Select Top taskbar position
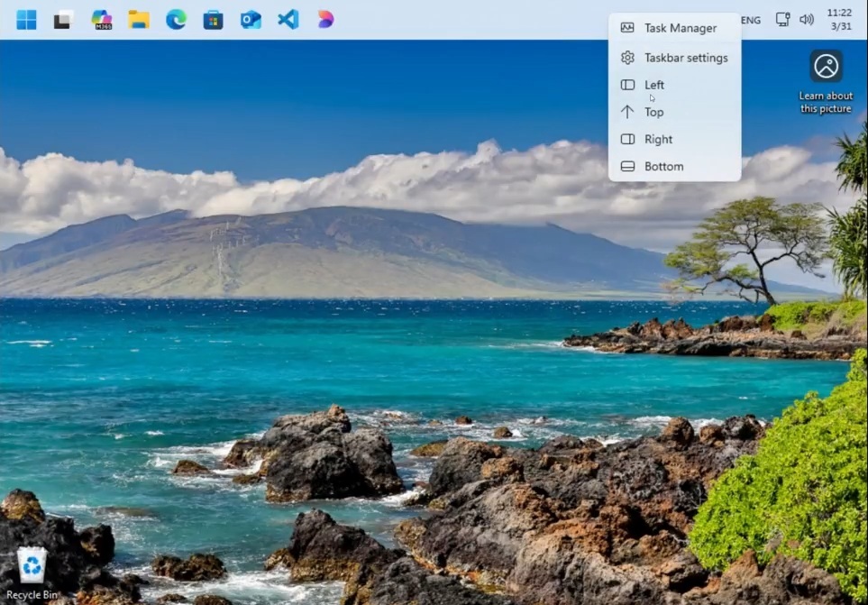The image size is (868, 605). tap(653, 112)
